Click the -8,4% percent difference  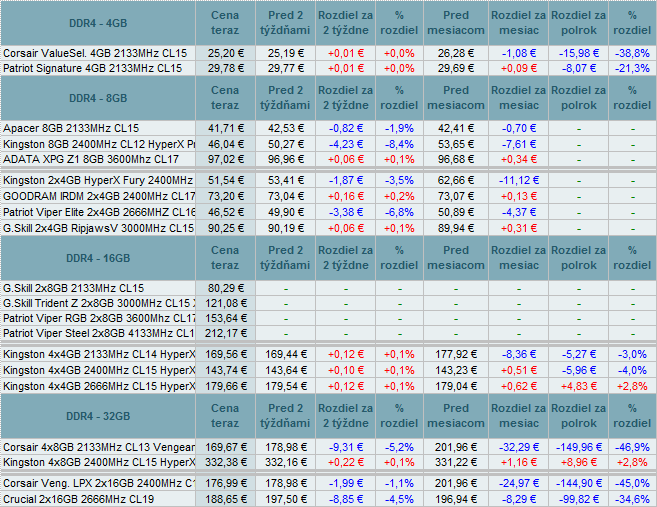click(x=399, y=144)
